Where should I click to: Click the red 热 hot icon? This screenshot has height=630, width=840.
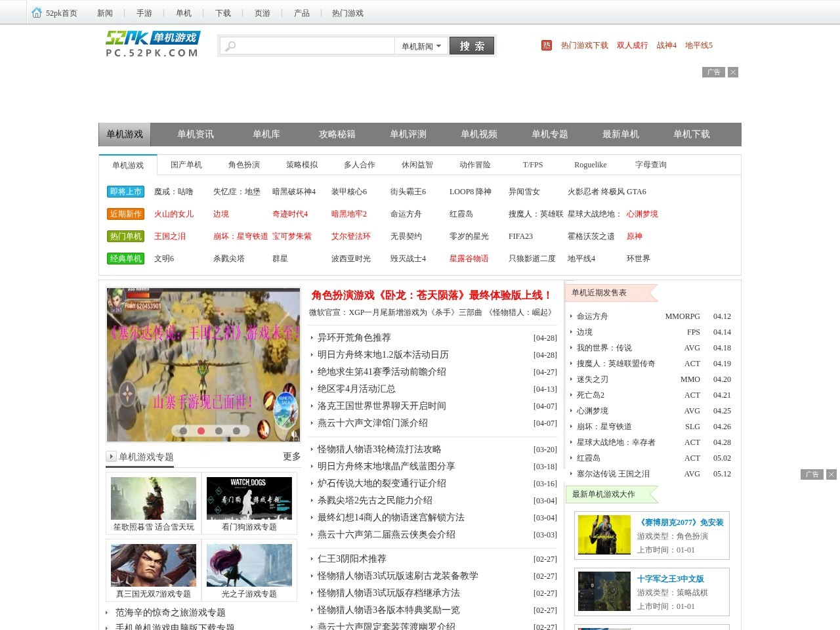tap(547, 45)
